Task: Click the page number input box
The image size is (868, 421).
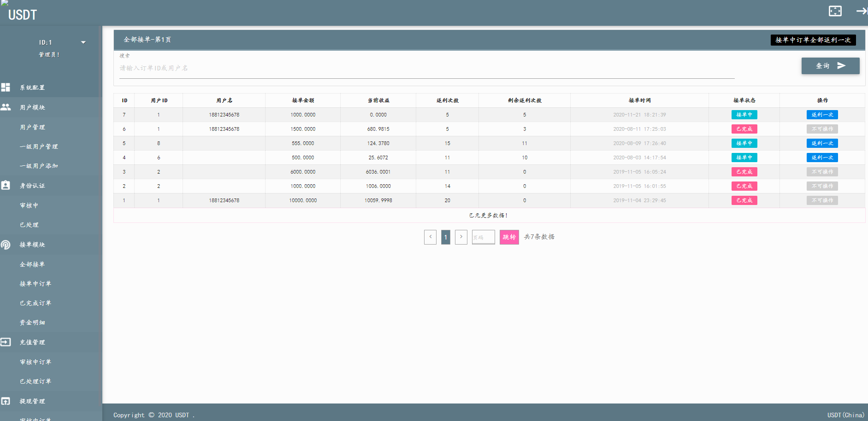Action: (483, 237)
